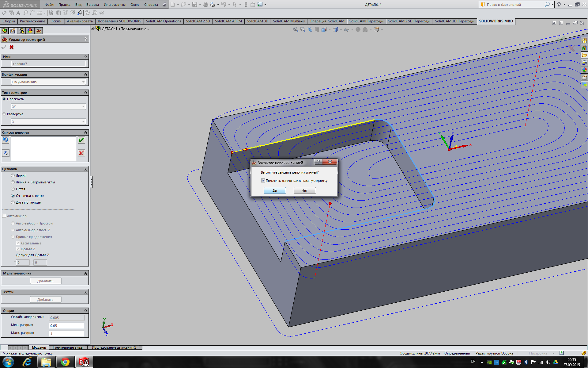Accept chain with green checkmark in Список цепочек

[81, 140]
